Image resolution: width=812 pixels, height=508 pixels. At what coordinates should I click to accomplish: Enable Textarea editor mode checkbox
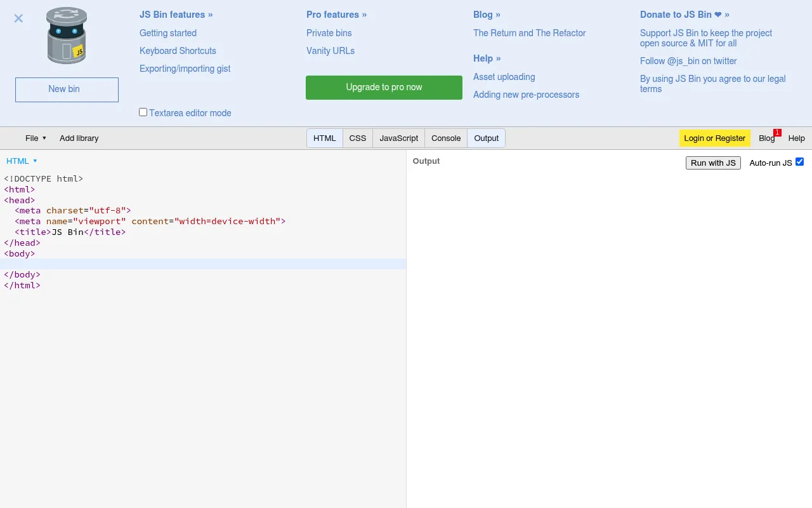pyautogui.click(x=143, y=112)
